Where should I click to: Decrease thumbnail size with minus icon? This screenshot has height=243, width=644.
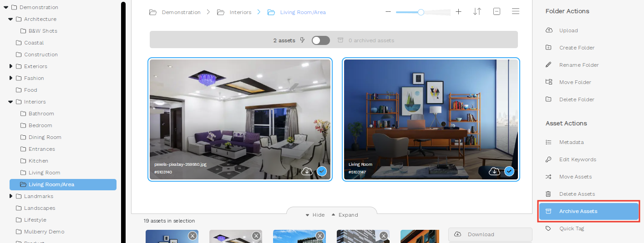pos(388,12)
